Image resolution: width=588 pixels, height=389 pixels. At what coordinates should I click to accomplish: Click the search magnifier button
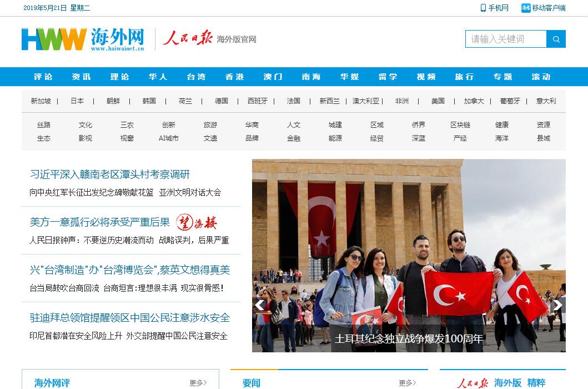coord(556,39)
